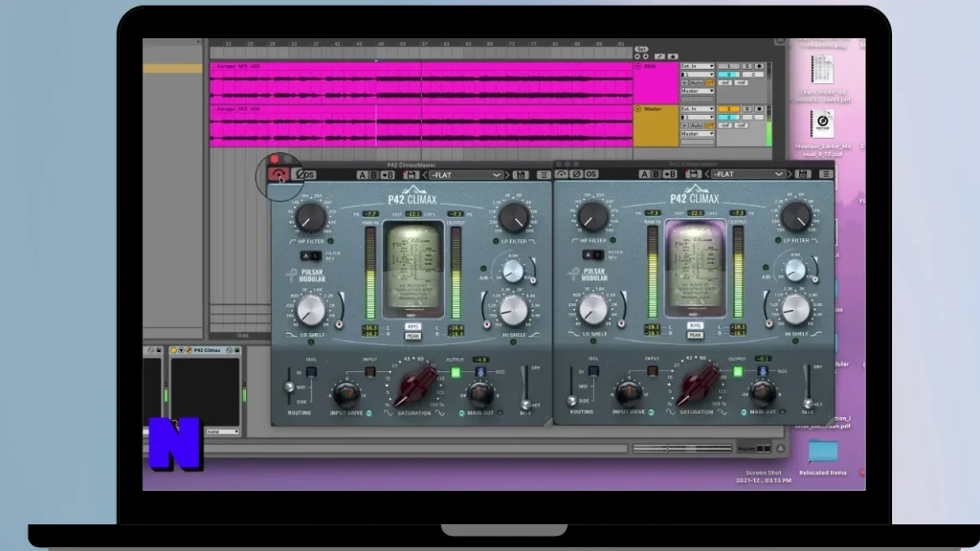Enable OS oversampling in left P42 Climax
Screen dimensions: 980x551
pos(309,175)
